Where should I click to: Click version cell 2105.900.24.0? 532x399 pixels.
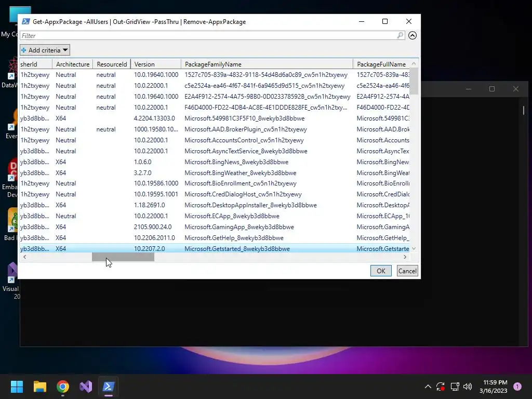click(153, 227)
